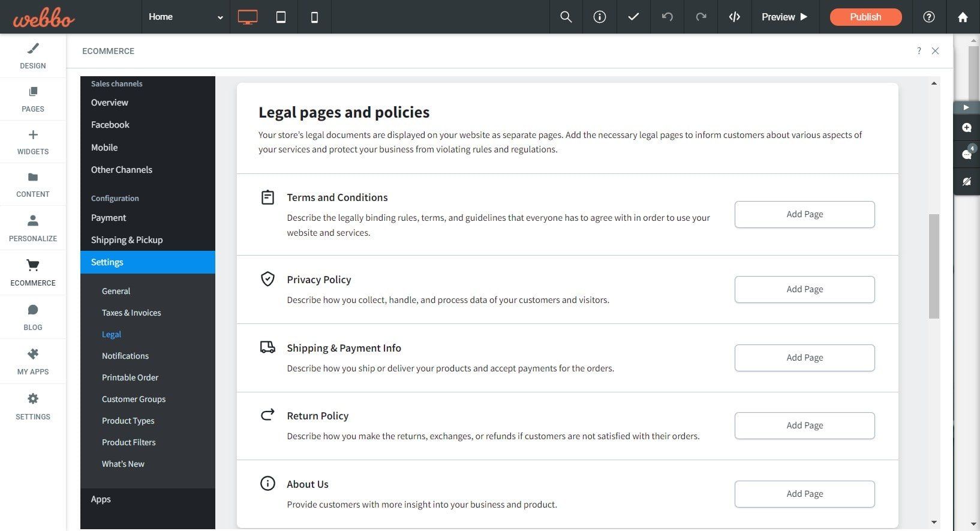Click the checkmark save icon

[633, 17]
